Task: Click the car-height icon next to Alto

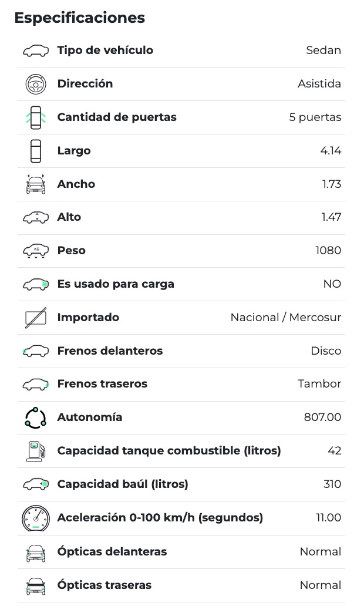Action: click(x=36, y=218)
